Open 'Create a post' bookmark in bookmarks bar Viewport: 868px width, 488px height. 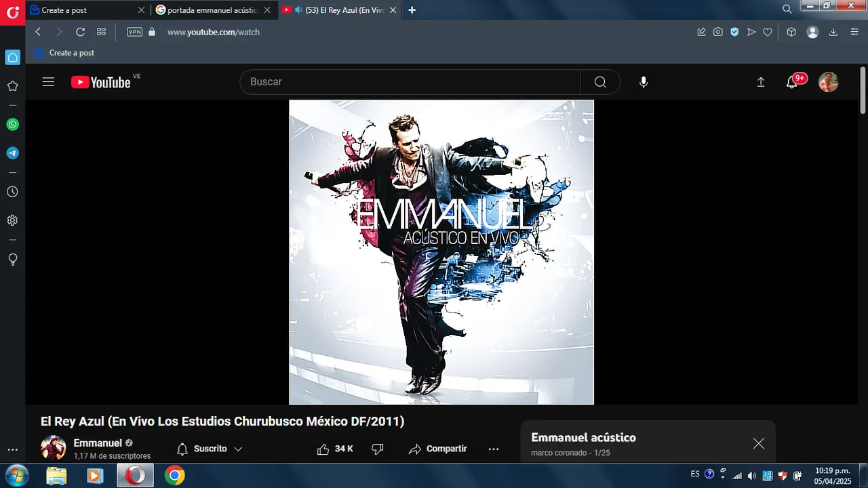[64, 53]
